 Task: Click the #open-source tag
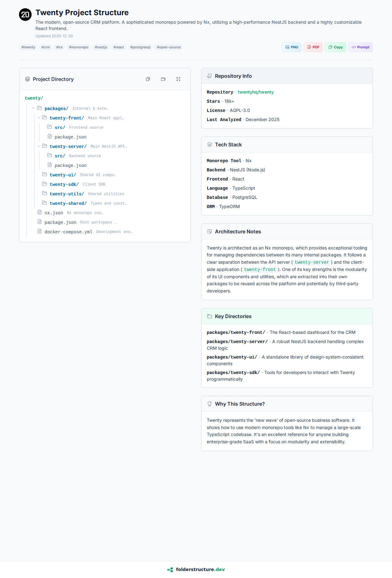168,47
